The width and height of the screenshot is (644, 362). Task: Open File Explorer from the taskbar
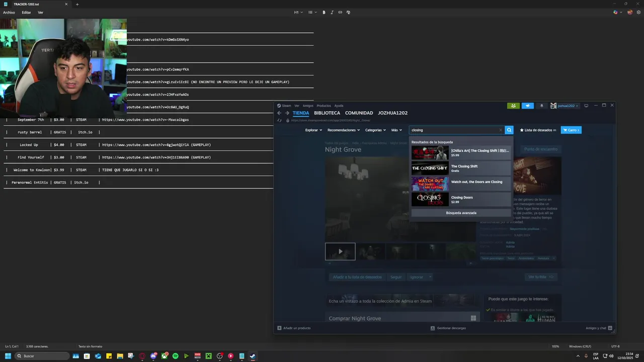click(x=120, y=356)
